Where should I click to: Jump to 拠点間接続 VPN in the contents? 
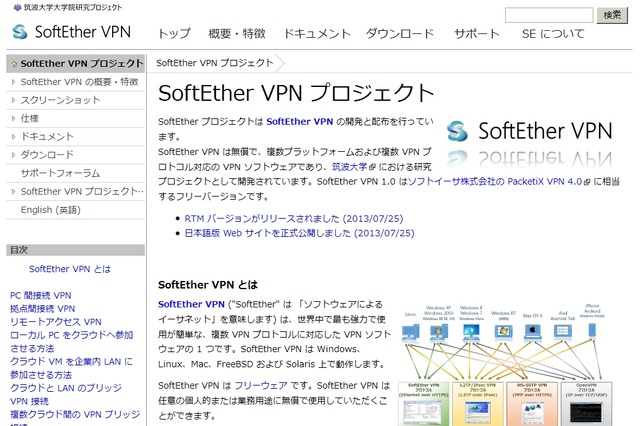pyautogui.click(x=42, y=308)
